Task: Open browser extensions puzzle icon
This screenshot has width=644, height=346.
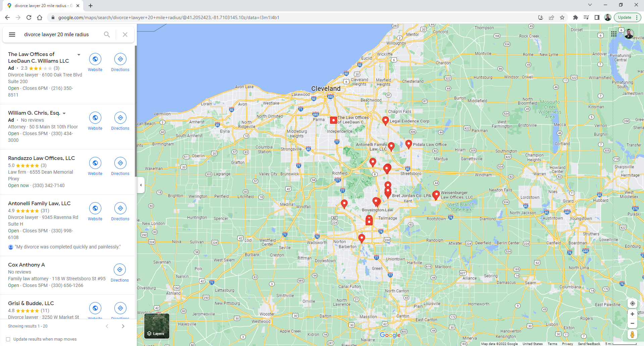Action: (576, 17)
